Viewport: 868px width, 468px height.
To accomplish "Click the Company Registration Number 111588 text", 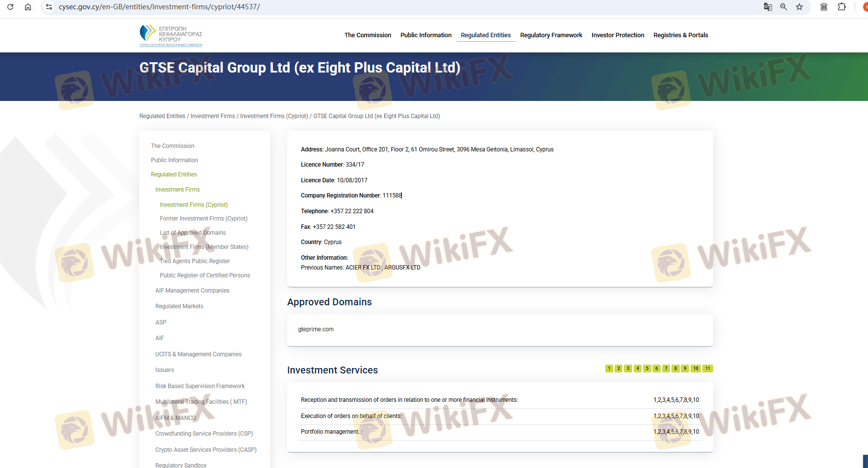I will 351,196.
